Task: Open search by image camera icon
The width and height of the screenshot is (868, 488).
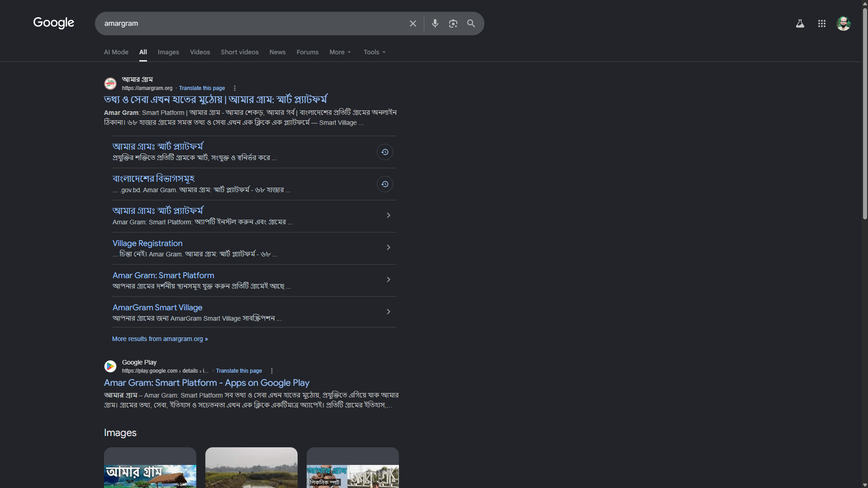Action: [x=453, y=24]
